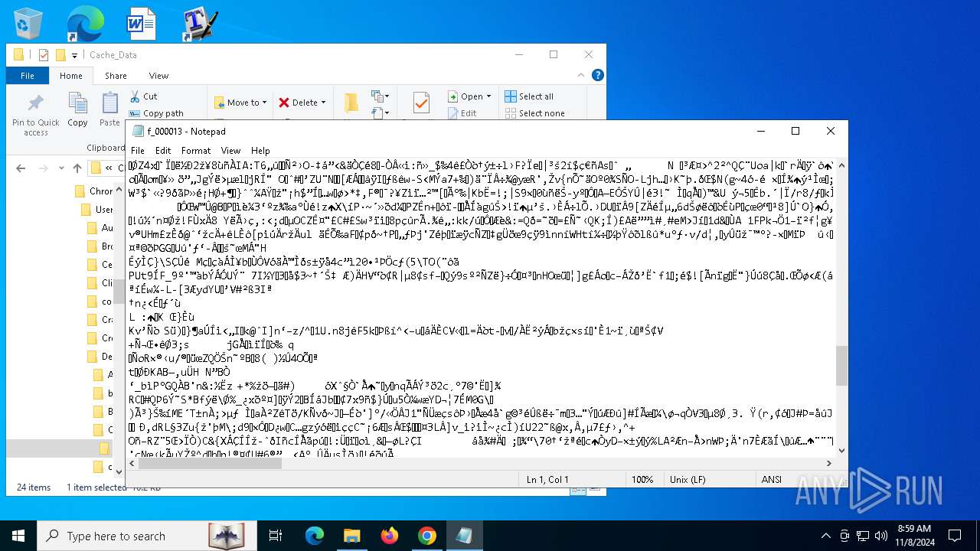This screenshot has width=980, height=551.
Task: Click the Notepad horizontal scroll right arrow
Action: (x=829, y=463)
